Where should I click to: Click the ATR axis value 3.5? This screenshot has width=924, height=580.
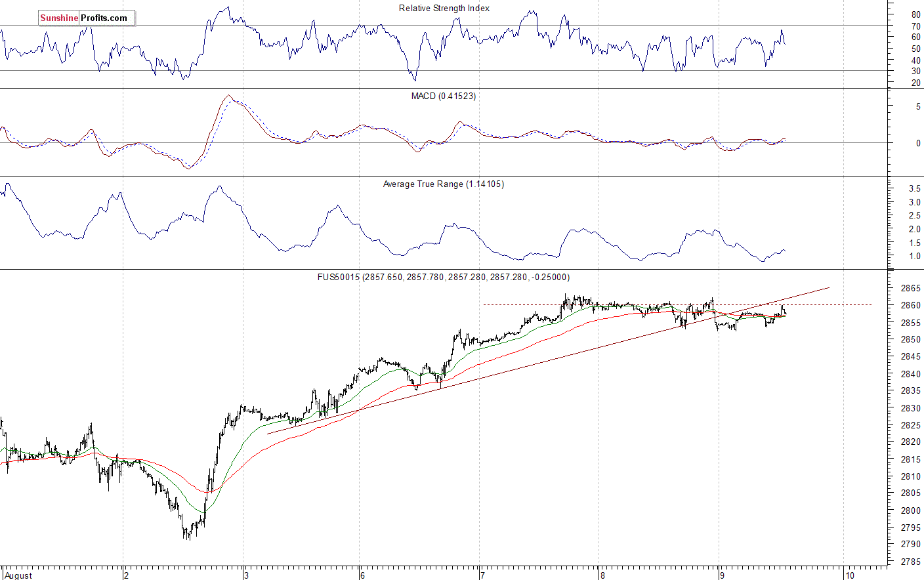(x=914, y=189)
